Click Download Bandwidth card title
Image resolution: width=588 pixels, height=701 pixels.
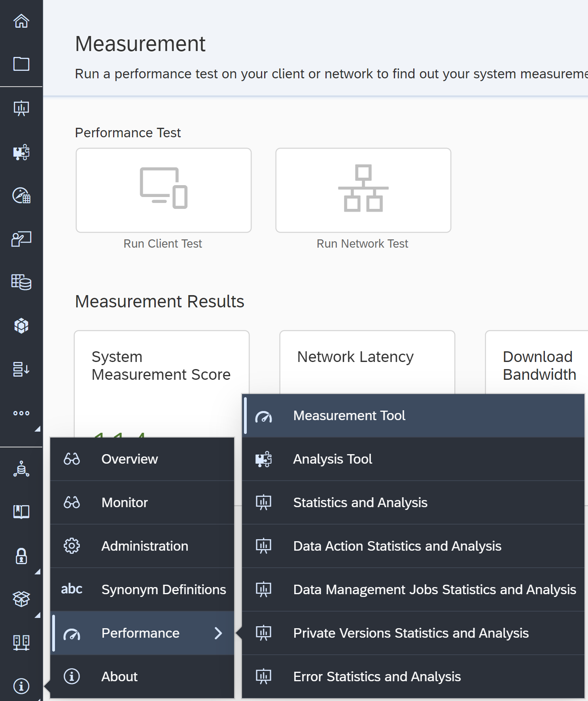click(x=539, y=366)
